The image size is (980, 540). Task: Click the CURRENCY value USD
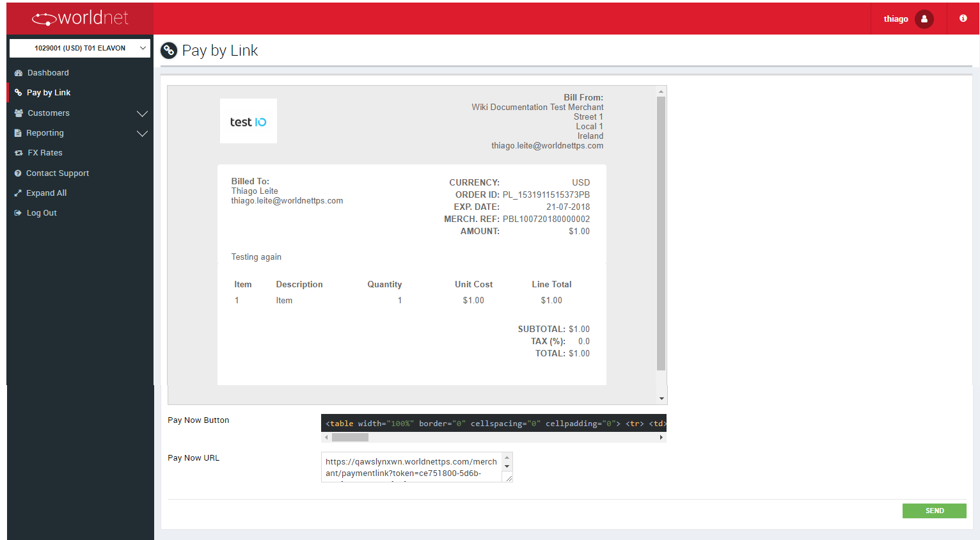[581, 182]
